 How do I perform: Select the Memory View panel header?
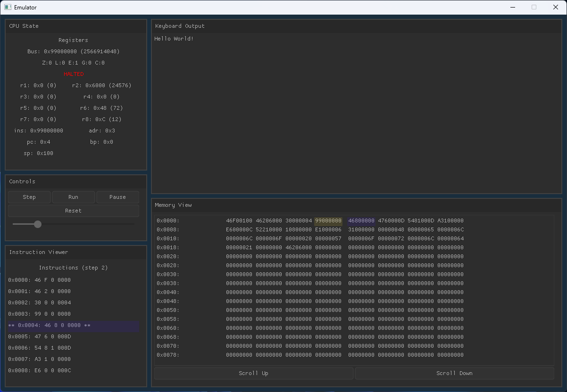point(357,205)
